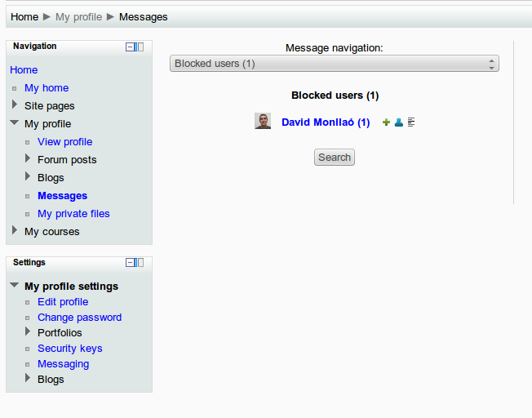Click the My courses label
This screenshot has width=532, height=418.
pos(52,232)
